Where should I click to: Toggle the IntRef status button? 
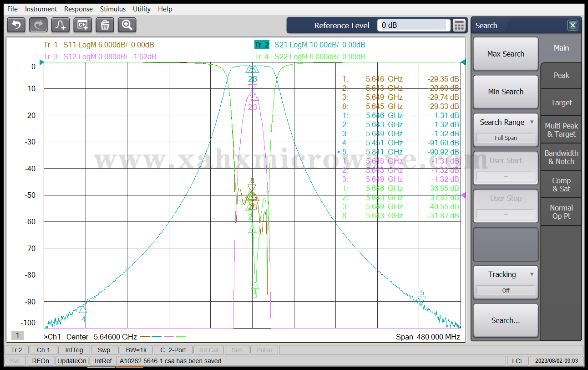(103, 361)
